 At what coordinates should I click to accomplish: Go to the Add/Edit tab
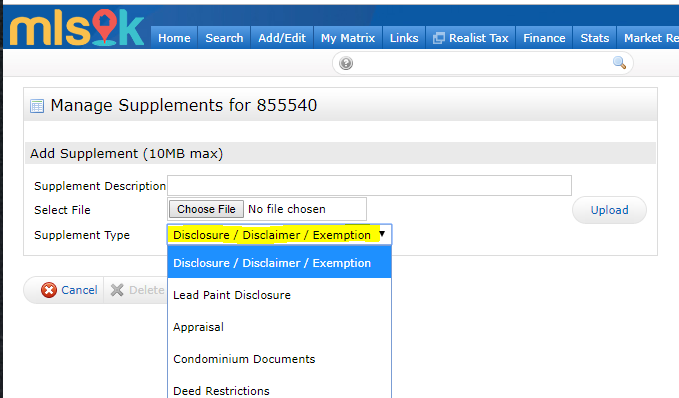(x=282, y=38)
